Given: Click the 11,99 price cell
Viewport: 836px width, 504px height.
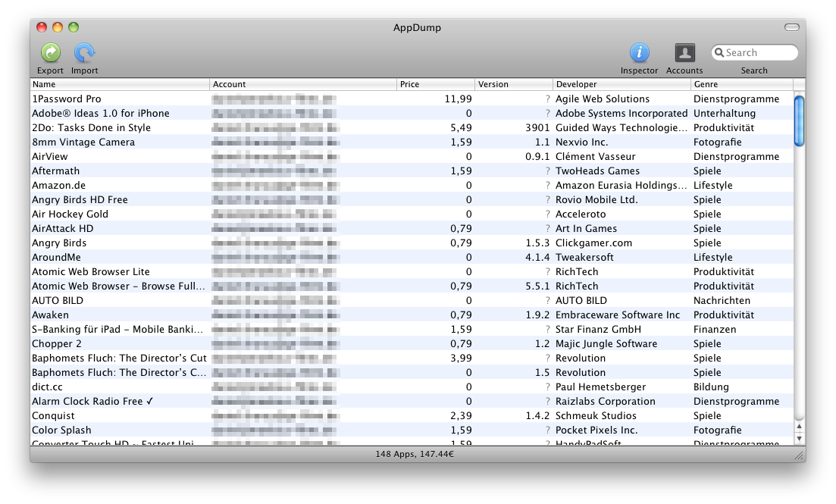Looking at the screenshot, I should tap(458, 99).
